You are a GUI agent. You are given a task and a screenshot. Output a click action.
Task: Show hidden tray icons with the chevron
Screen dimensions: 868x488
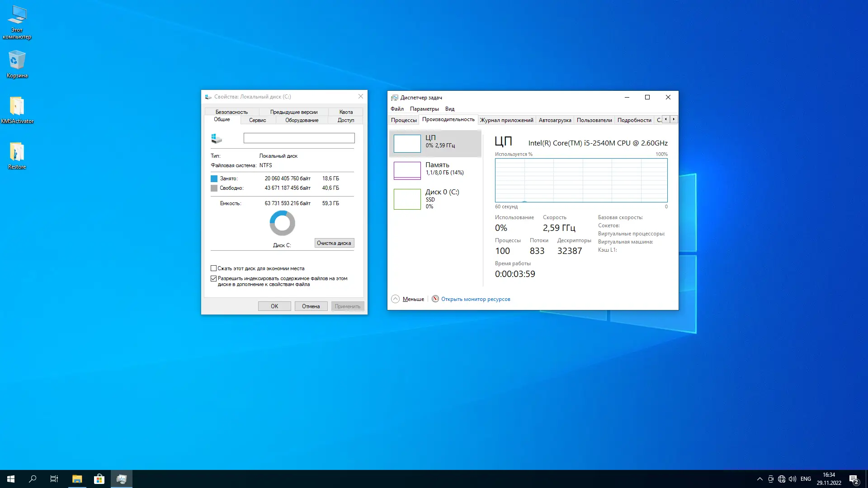click(759, 479)
